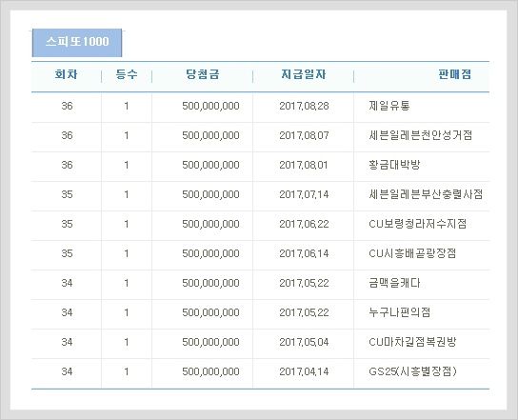Image resolution: width=518 pixels, height=420 pixels.
Task: Select store name CU보령청라저수지점
Action: pos(418,224)
